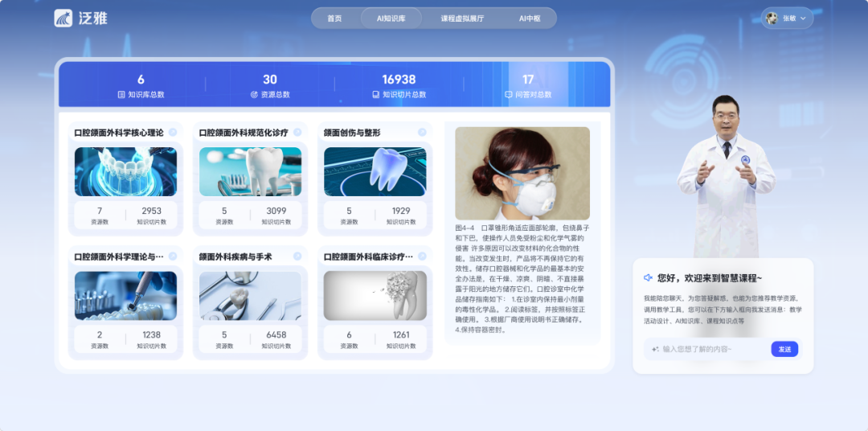The image size is (868, 431).
Task: Open arrow icon on 颌面创伤与整形 card
Action: pos(423,132)
